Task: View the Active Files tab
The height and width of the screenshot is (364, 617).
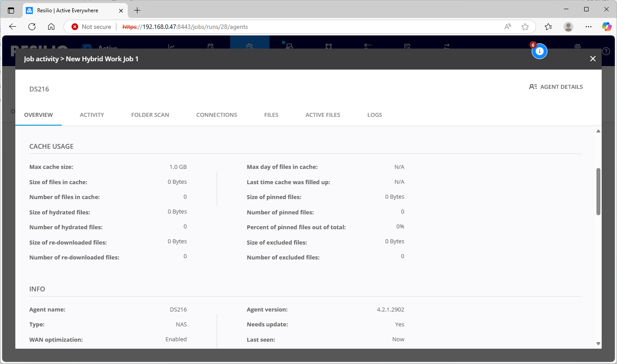Action: [x=323, y=115]
